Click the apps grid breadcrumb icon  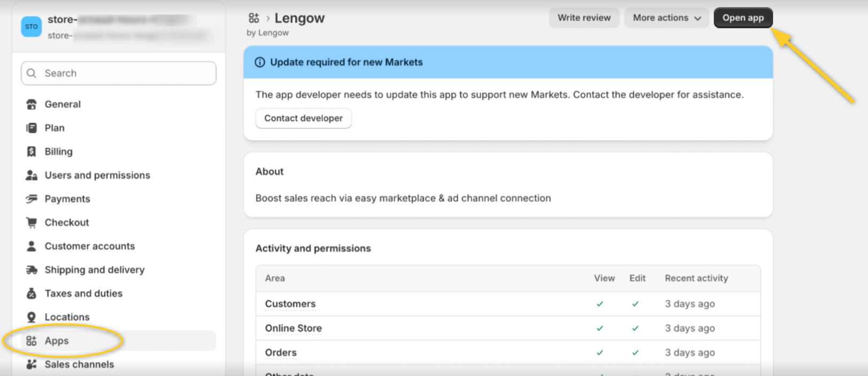coord(254,18)
